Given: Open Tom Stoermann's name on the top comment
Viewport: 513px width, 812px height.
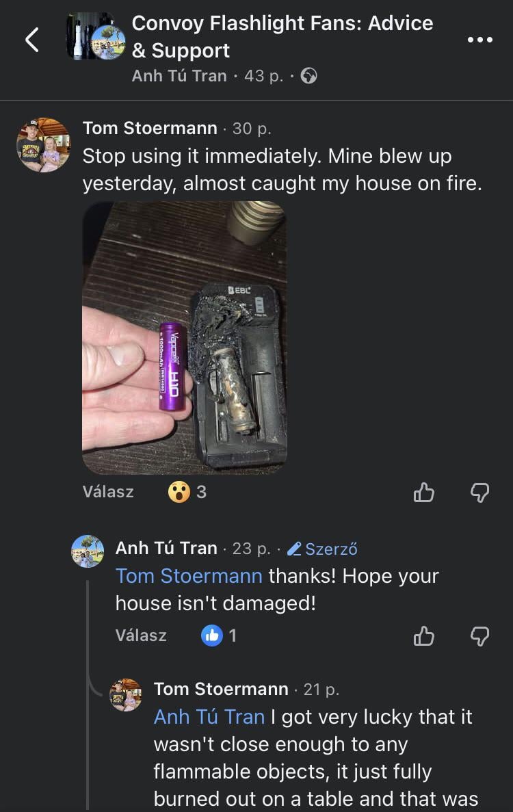Looking at the screenshot, I should pos(150,128).
